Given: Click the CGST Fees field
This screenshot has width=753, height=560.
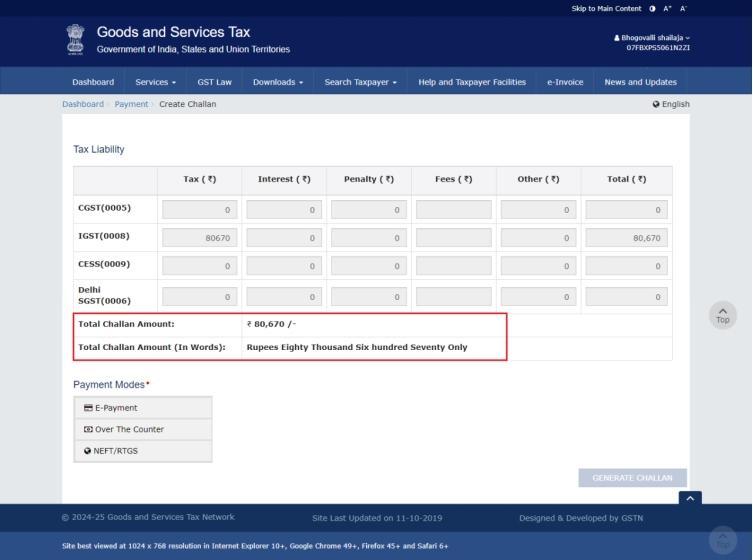Looking at the screenshot, I should pyautogui.click(x=454, y=210).
